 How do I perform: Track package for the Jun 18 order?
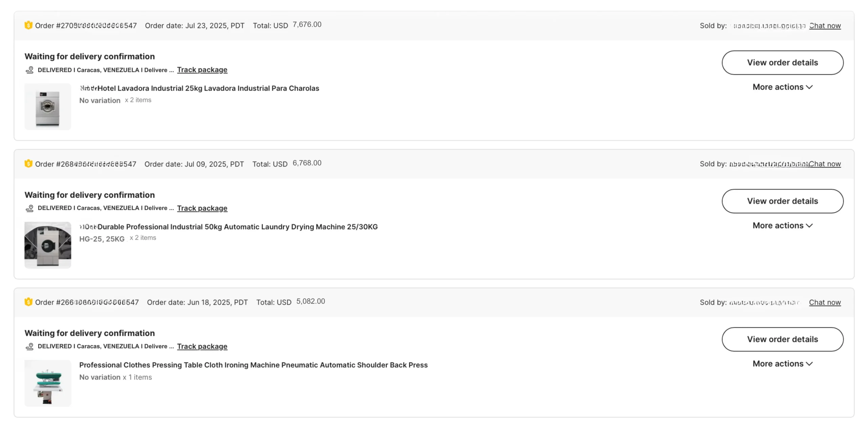point(202,346)
